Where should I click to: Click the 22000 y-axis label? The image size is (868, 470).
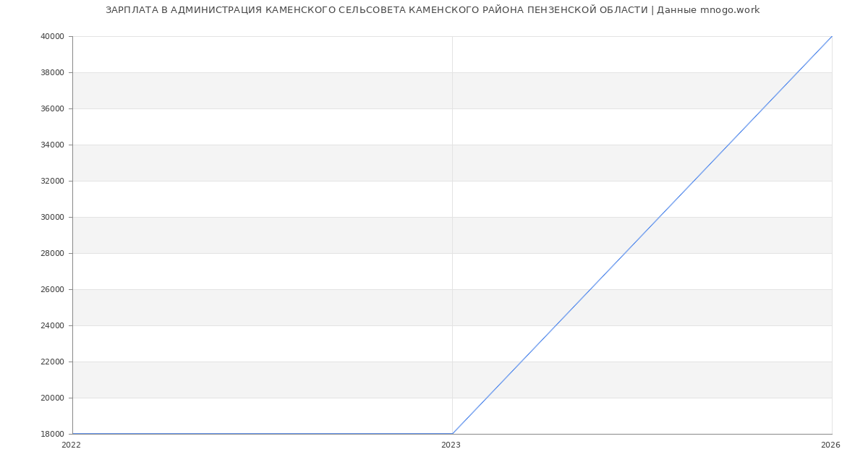[53, 362]
